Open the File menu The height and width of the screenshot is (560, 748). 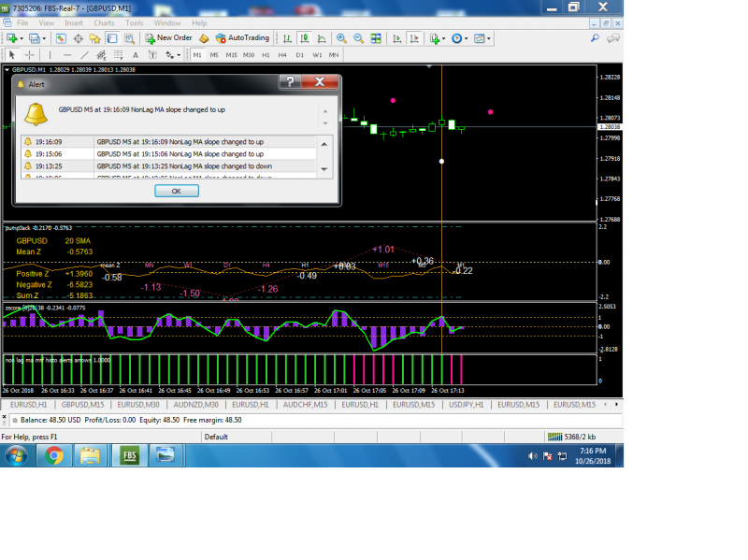tap(22, 22)
